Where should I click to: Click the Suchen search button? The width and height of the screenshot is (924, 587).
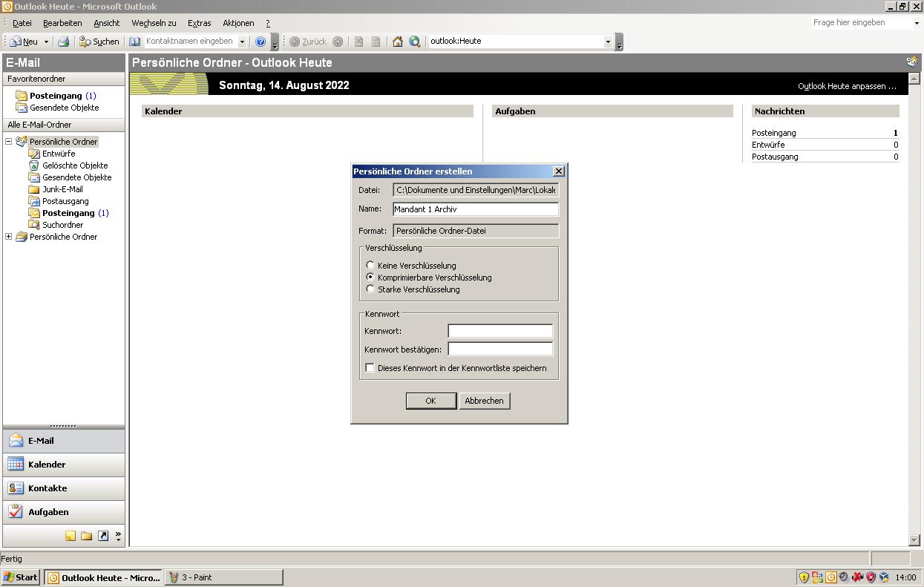click(x=99, y=42)
